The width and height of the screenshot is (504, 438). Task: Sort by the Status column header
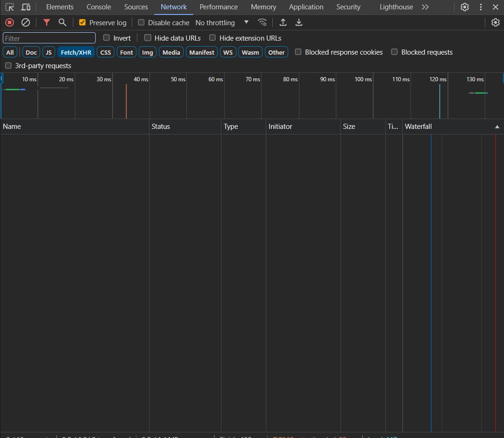[185, 127]
